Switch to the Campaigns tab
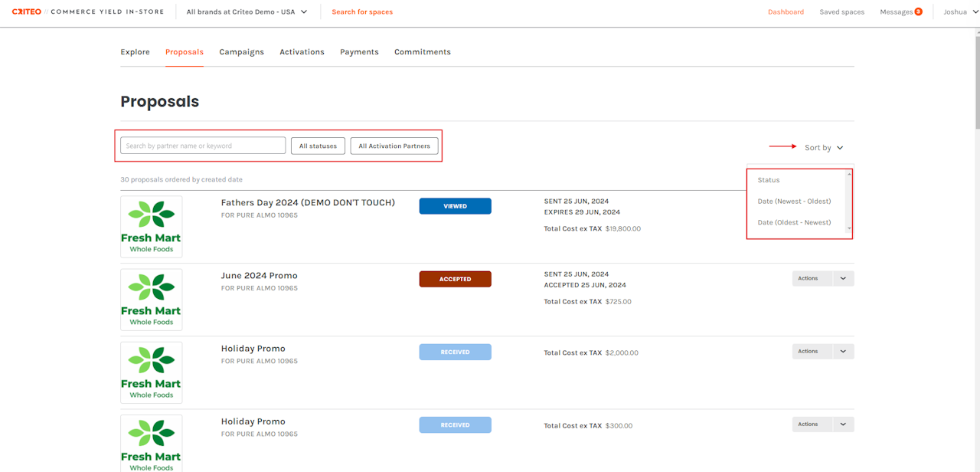The image size is (980, 472). pos(241,52)
